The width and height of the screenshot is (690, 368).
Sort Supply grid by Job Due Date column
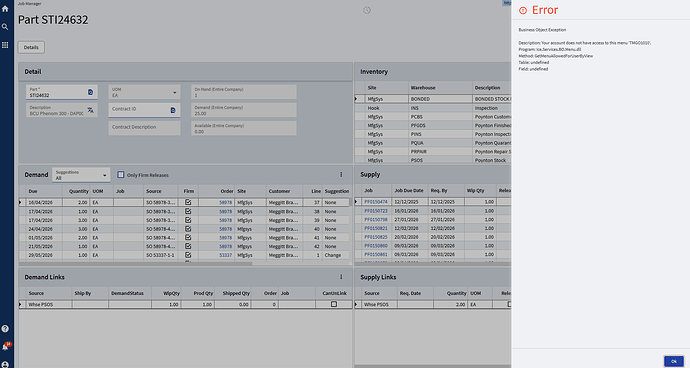(x=409, y=191)
